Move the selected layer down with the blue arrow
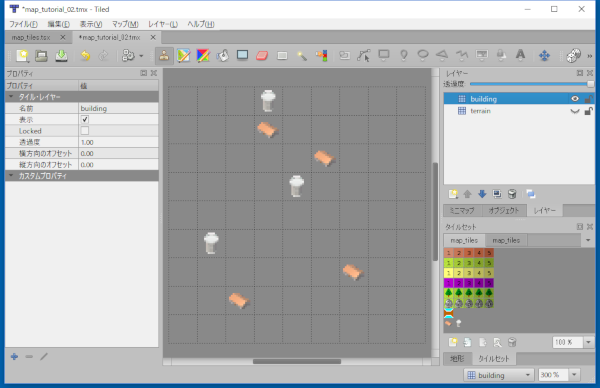The width and height of the screenshot is (600, 388). 482,194
